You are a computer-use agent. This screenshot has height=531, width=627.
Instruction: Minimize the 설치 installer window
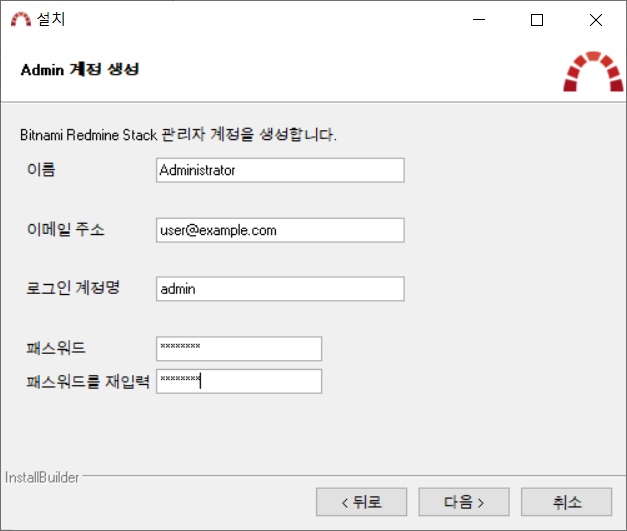click(x=479, y=20)
